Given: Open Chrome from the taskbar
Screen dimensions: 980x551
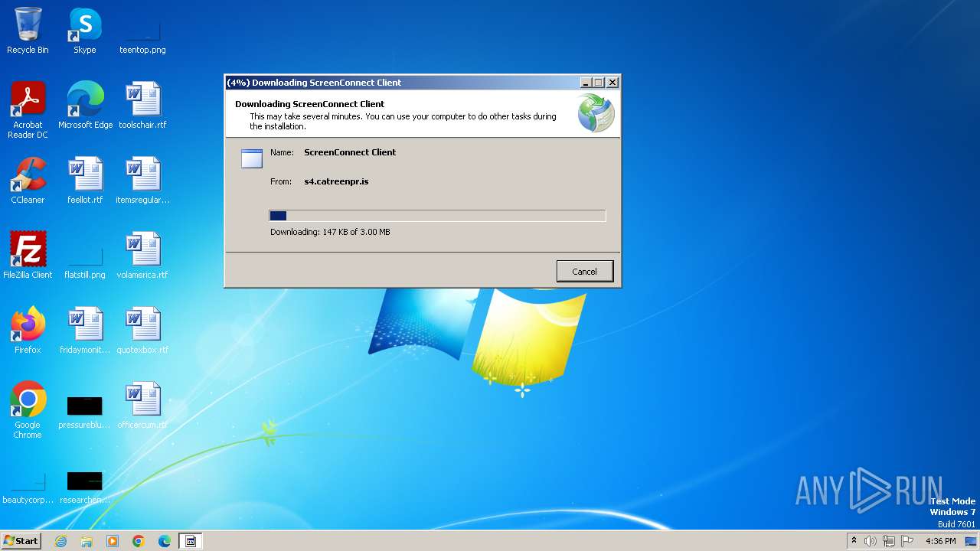Looking at the screenshot, I should tap(139, 541).
